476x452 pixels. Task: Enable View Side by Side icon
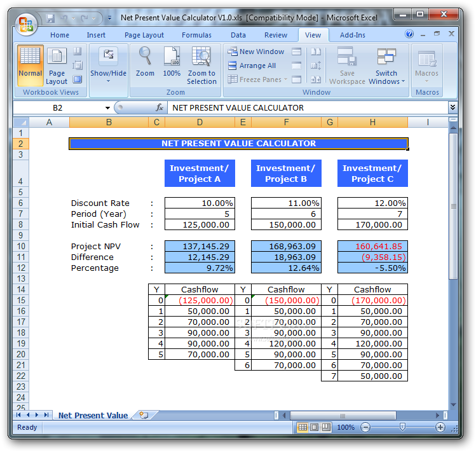tap(316, 51)
